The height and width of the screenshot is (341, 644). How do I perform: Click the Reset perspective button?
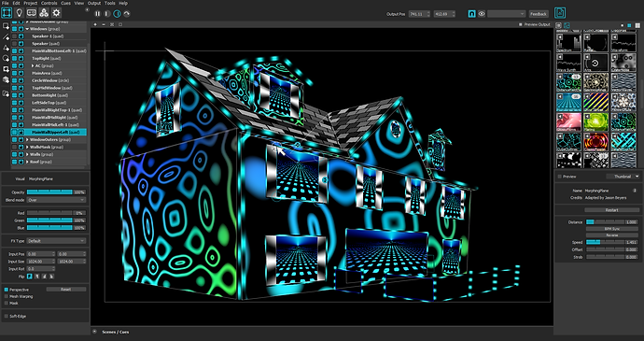(66, 290)
